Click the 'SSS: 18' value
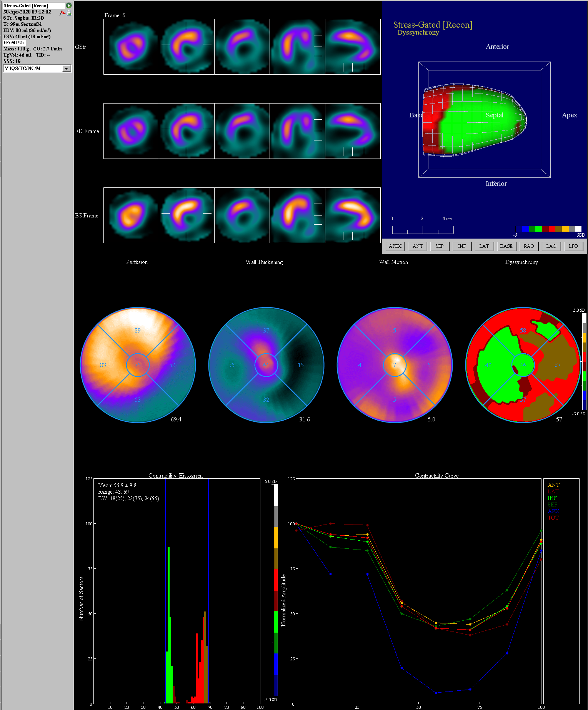This screenshot has width=588, height=710. [x=12, y=61]
